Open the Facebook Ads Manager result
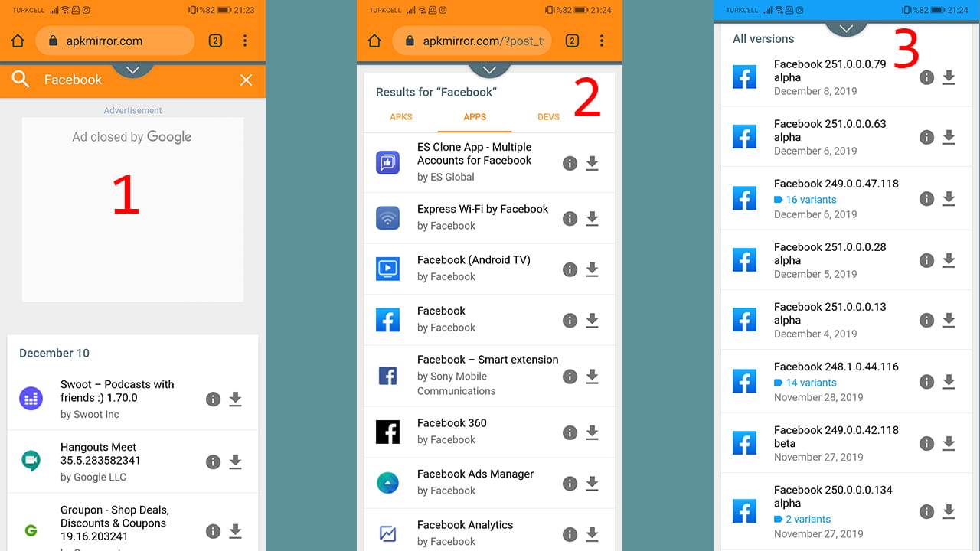The height and width of the screenshot is (551, 980). (489, 482)
